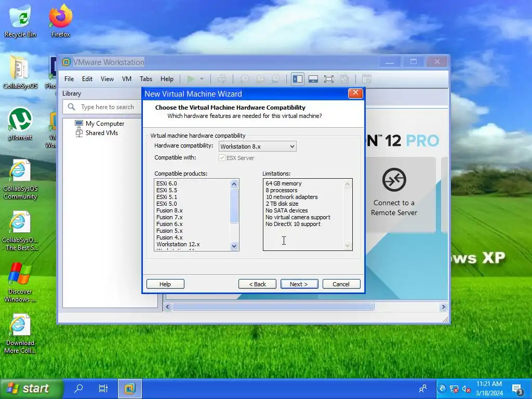The image size is (532, 399).
Task: Click the taskbar clock 11:21 AM
Action: coord(489,384)
